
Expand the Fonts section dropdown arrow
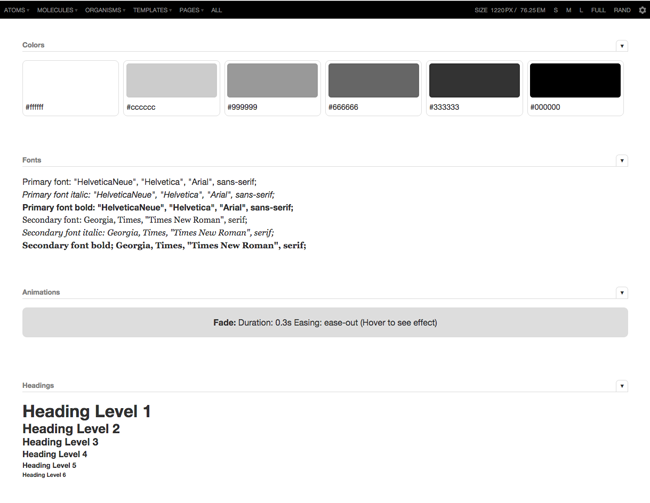(x=622, y=160)
